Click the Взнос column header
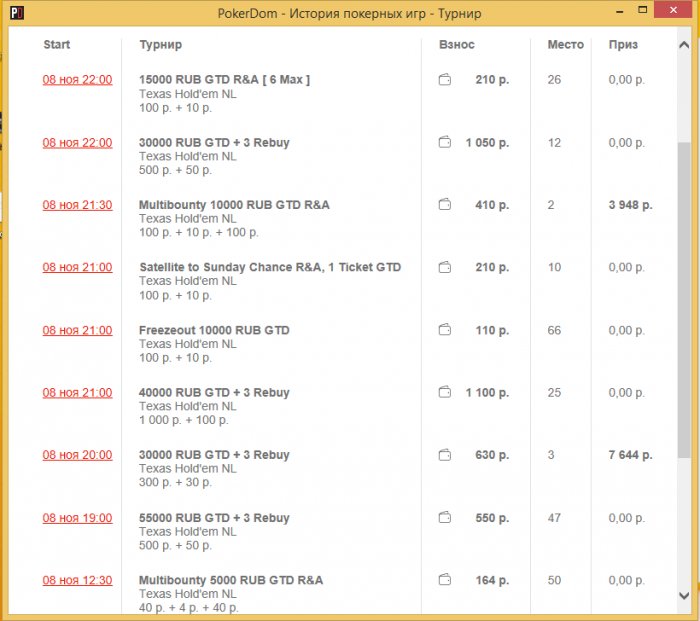The image size is (700, 621). tap(457, 45)
